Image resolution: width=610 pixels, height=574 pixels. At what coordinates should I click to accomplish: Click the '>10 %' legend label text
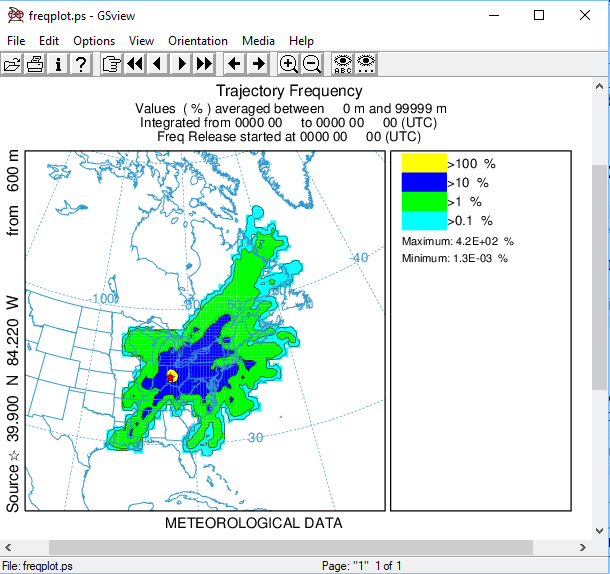tap(468, 183)
